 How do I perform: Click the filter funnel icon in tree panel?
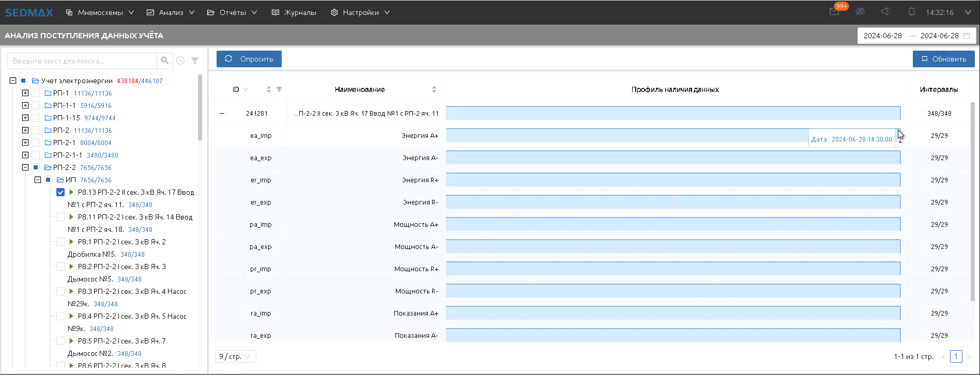coord(195,60)
